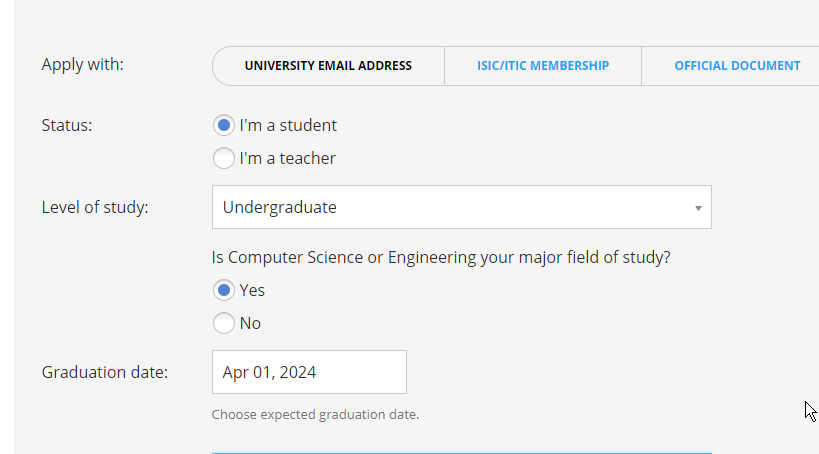Select the Yes radio circle for Computer Science major
819x454 pixels.
(x=224, y=290)
